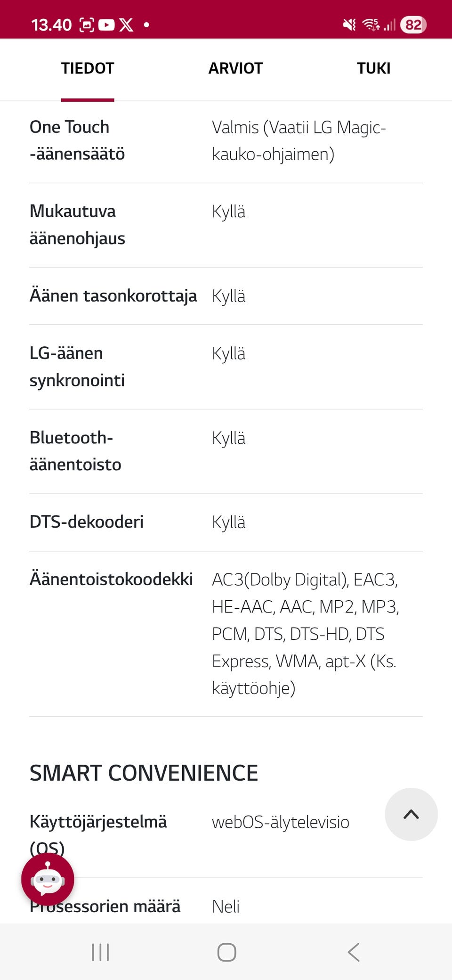The height and width of the screenshot is (980, 452).
Task: Tap the status bar clock 13.40
Action: 51,24
